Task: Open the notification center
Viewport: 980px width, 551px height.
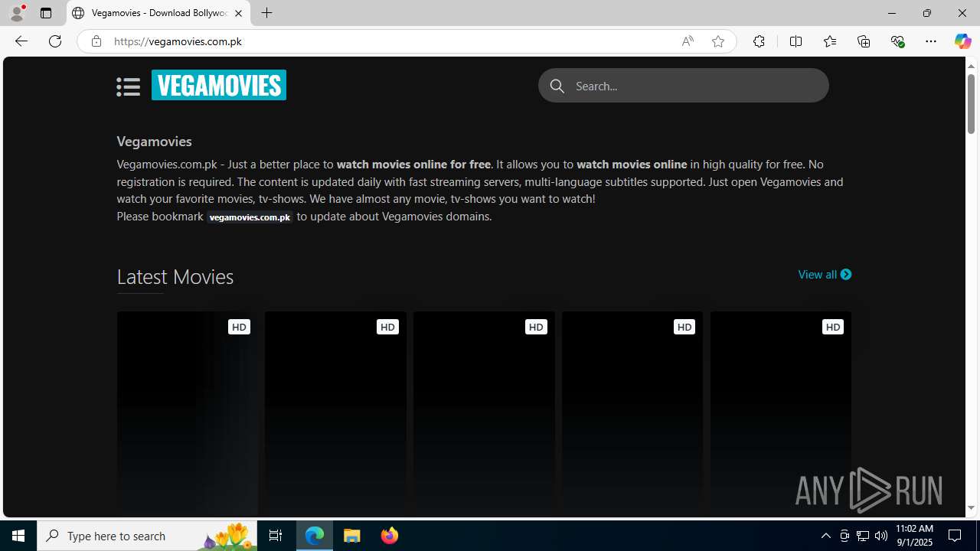Action: coord(955,536)
